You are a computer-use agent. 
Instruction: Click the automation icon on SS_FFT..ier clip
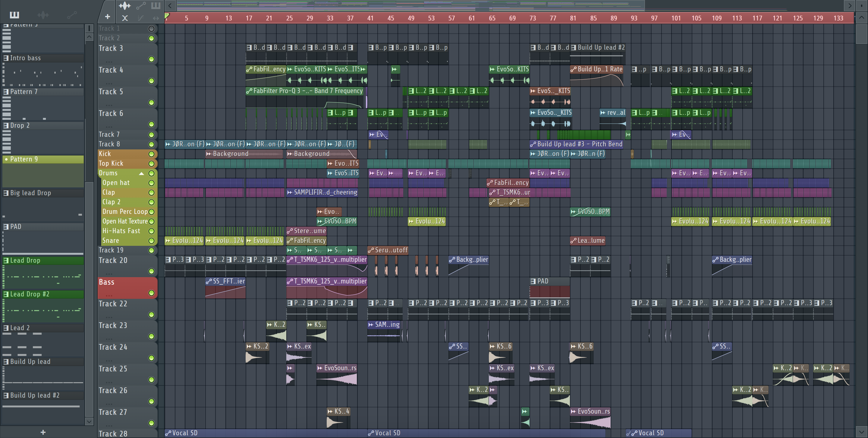point(209,281)
